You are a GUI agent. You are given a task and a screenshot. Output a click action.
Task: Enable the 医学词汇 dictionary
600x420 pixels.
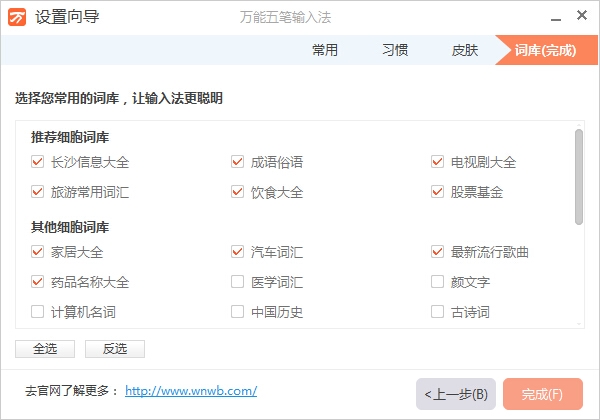[238, 282]
